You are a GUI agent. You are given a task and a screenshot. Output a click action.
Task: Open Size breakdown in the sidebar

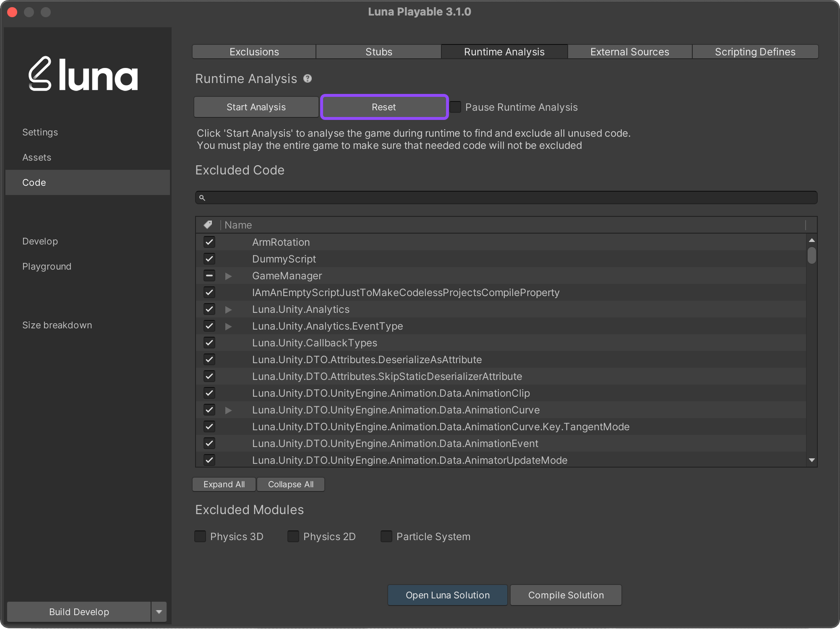pyautogui.click(x=88, y=325)
